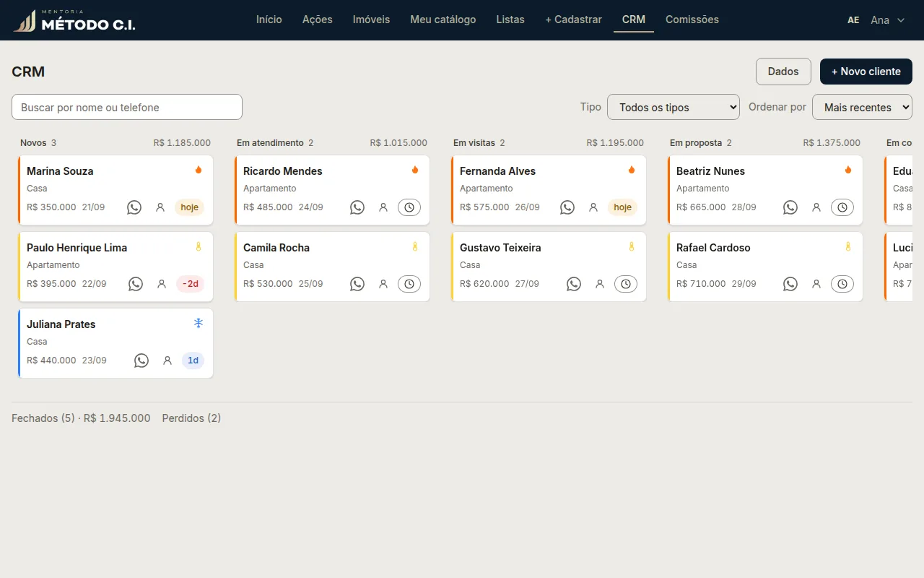Screen dimensions: 924x578
Task: Open the Listas page
Action: (510, 20)
